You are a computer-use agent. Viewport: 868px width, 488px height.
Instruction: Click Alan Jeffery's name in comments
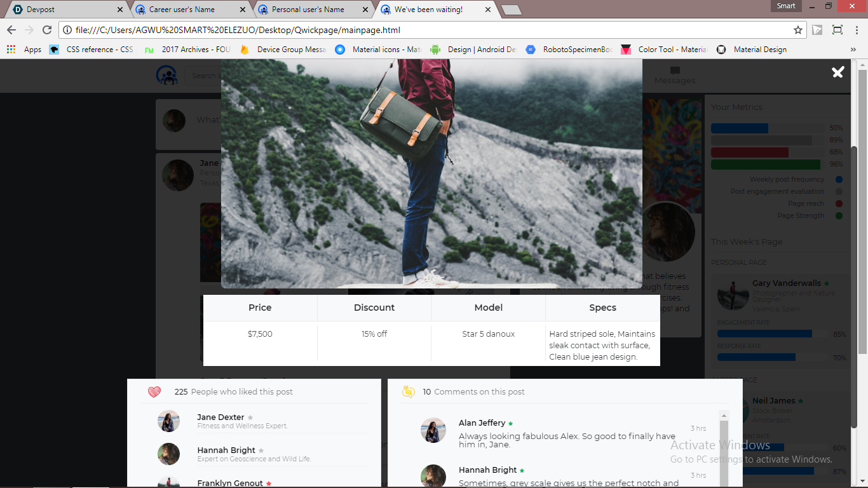click(482, 423)
